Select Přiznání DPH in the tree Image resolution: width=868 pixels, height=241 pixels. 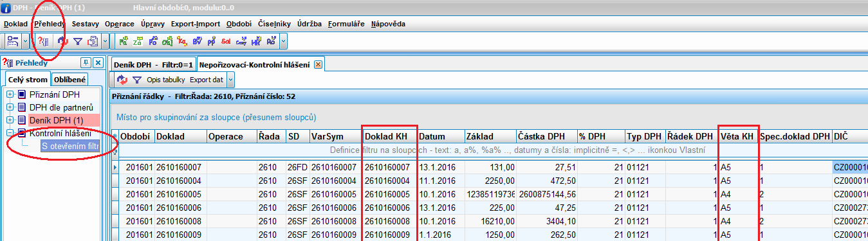[55, 94]
